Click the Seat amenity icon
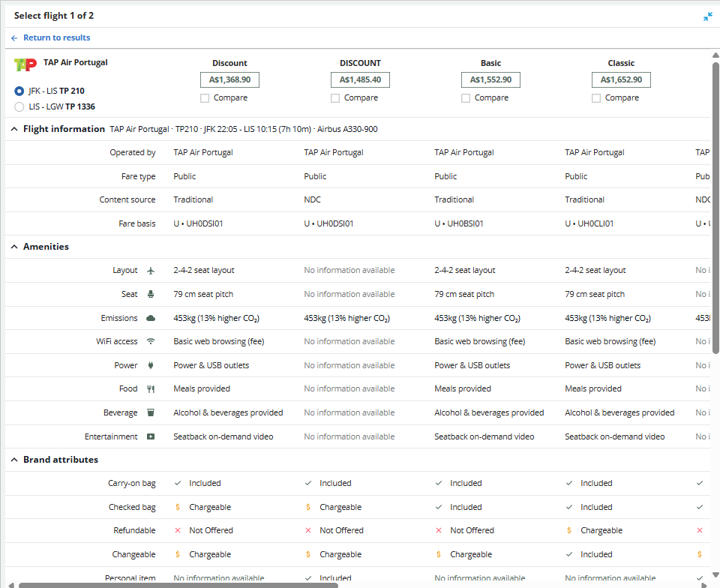The image size is (720, 588). [x=151, y=295]
